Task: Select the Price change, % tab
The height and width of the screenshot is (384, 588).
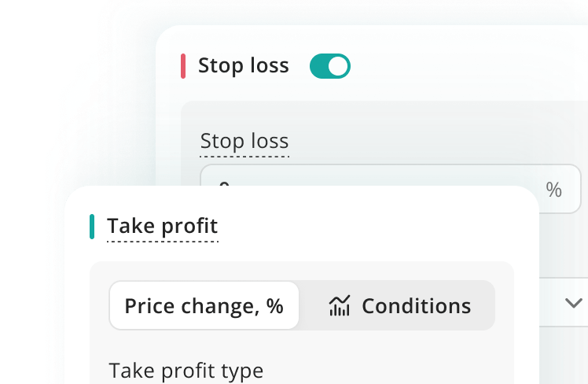Action: [x=204, y=305]
